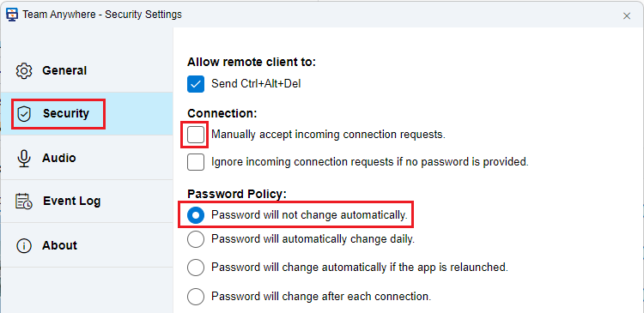Click the microphone icon beside Audio
This screenshot has height=313, width=644.
(24, 159)
